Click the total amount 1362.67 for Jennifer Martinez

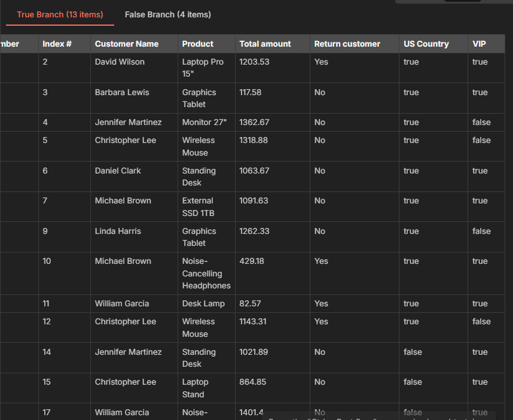coord(254,122)
